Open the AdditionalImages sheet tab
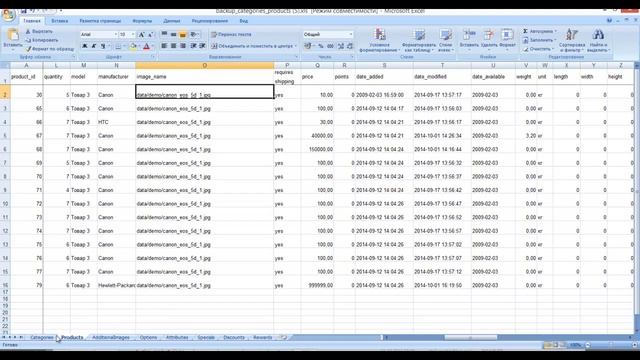Screen dimensions: 640x360 click(x=111, y=338)
